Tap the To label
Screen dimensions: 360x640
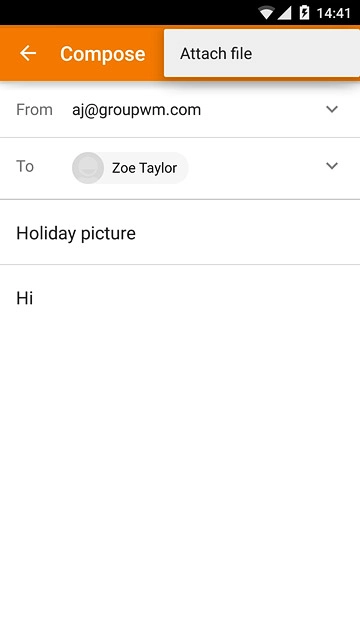[x=24, y=166]
